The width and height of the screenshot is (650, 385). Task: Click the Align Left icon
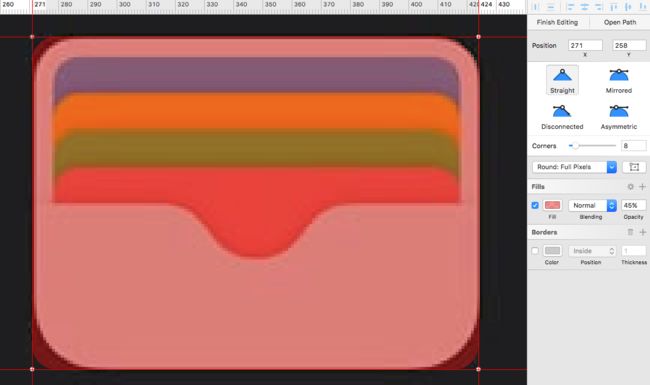coord(570,7)
